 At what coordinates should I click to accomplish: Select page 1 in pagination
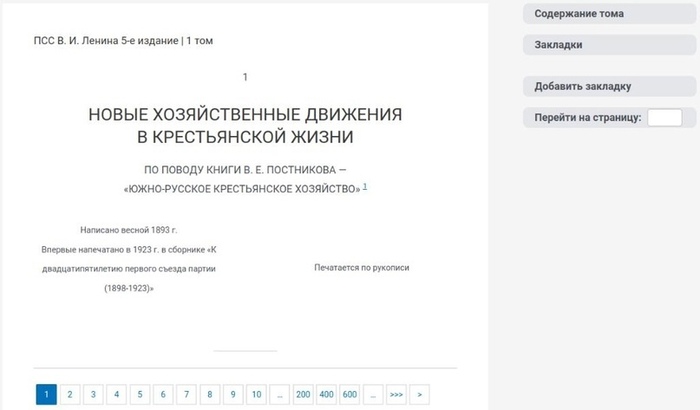[x=46, y=394]
